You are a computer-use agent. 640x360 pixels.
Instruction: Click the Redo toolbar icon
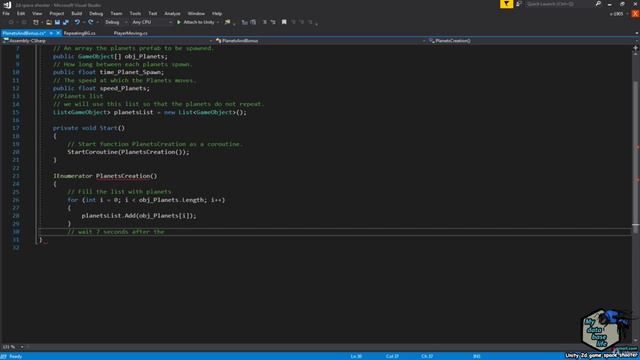point(91,22)
